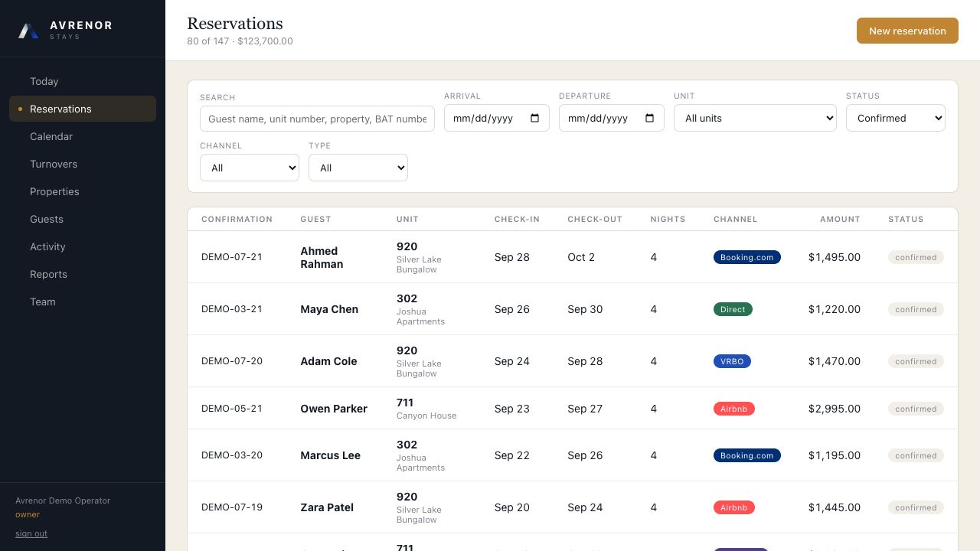980x551 pixels.
Task: Click the $1,495.00 amount
Action: [x=835, y=257]
